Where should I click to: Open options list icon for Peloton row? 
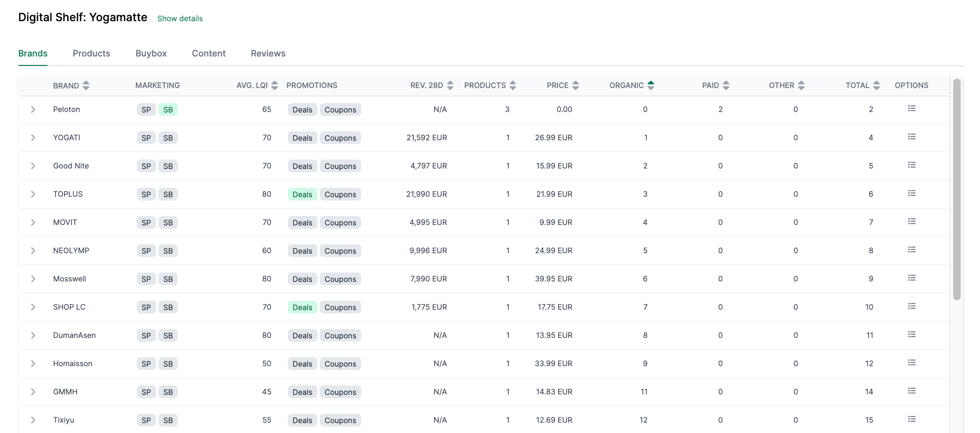[x=911, y=109]
